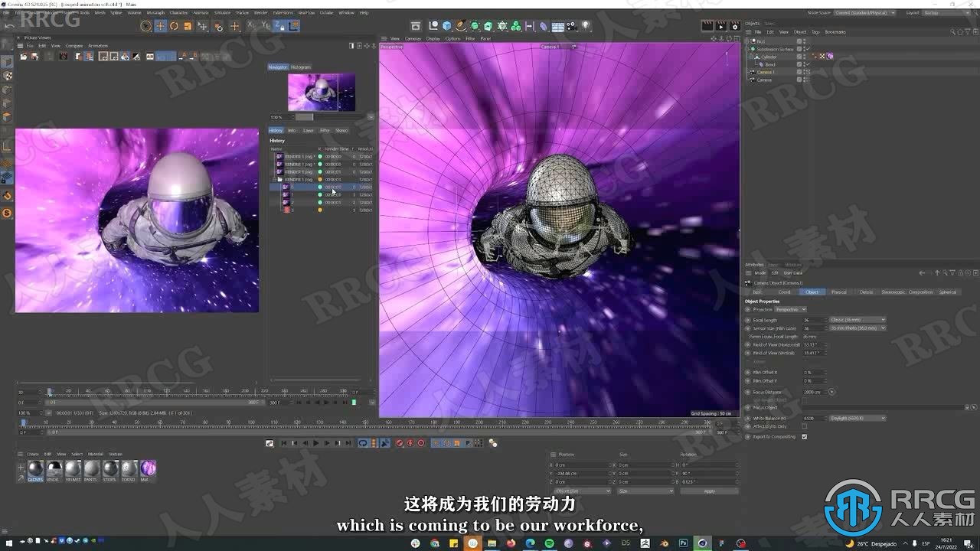Image resolution: width=980 pixels, height=551 pixels.
Task: Open Photoshop from the taskbar
Action: (683, 543)
